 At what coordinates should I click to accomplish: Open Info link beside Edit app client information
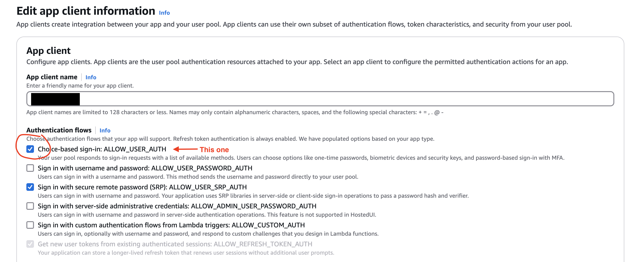click(x=164, y=13)
